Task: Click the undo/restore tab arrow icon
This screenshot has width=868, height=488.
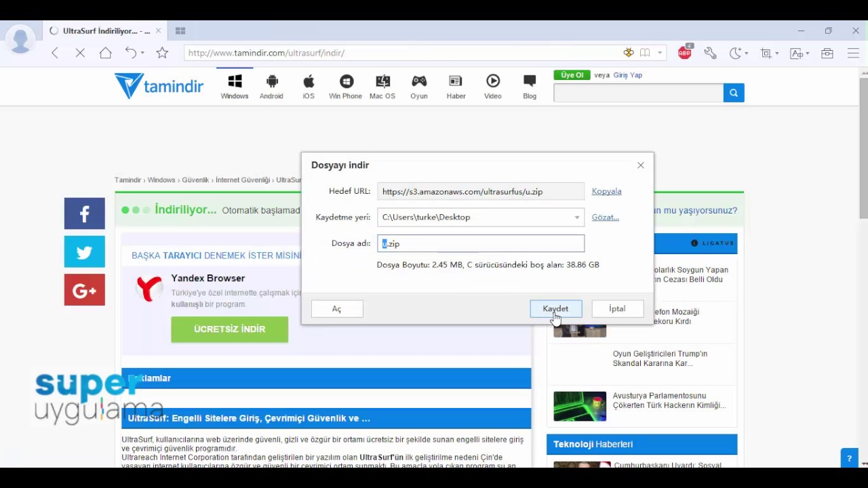Action: pyautogui.click(x=131, y=53)
